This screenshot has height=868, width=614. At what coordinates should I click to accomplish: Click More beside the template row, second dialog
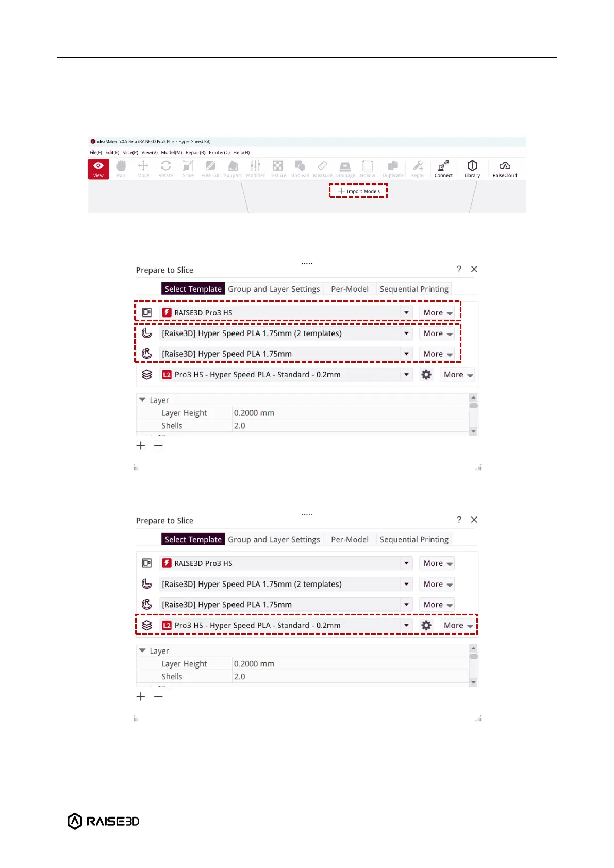tap(458, 625)
